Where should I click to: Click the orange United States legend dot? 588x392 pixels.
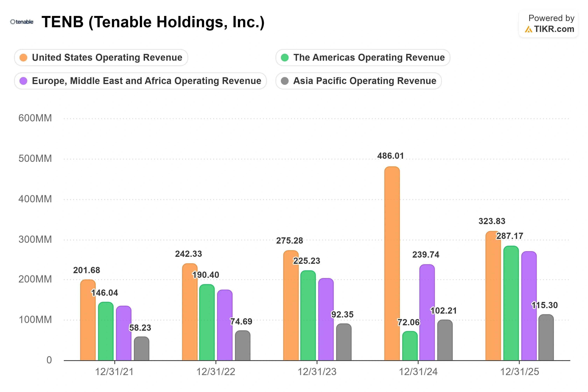click(23, 58)
